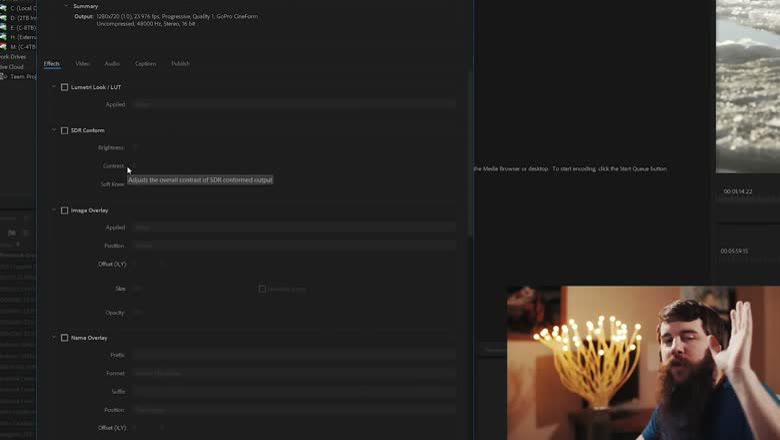Image resolution: width=780 pixels, height=440 pixels.
Task: Switch to the Audio tab
Action: (x=112, y=64)
